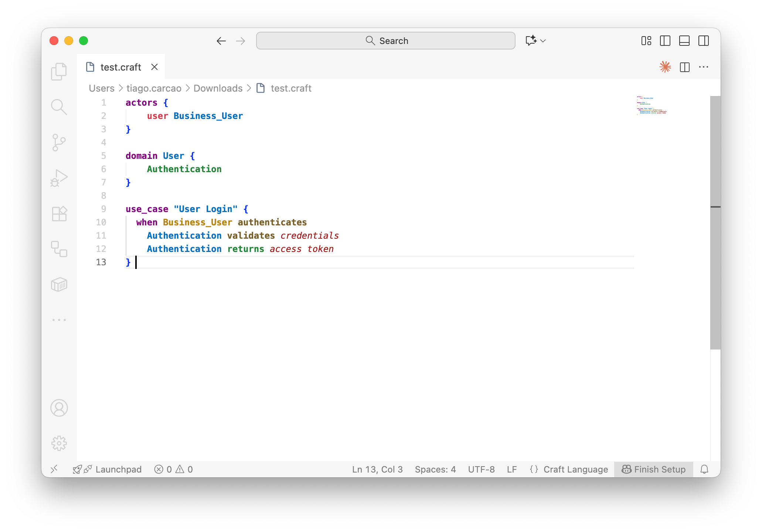The height and width of the screenshot is (532, 762).
Task: Open the connected nodes view icon
Action: click(x=59, y=249)
